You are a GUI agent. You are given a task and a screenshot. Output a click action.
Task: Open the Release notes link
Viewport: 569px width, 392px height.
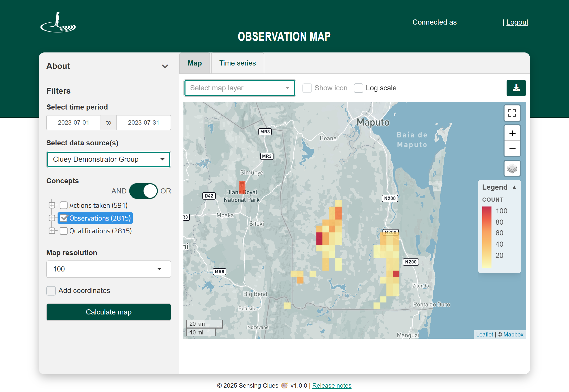click(332, 385)
